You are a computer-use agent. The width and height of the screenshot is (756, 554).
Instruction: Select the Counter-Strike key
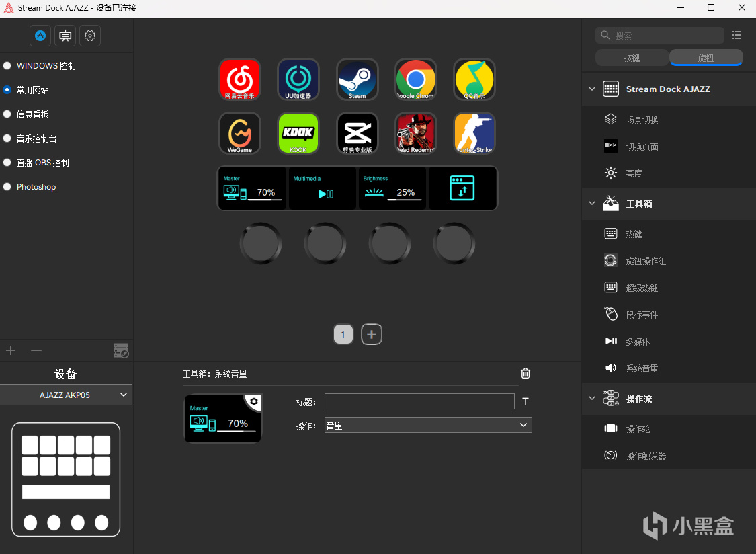tap(474, 133)
